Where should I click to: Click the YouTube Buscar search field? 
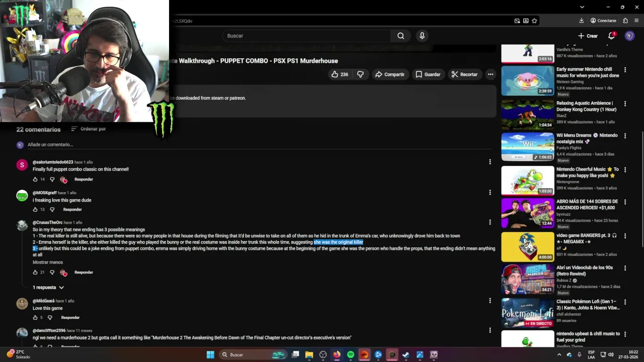pos(306,36)
